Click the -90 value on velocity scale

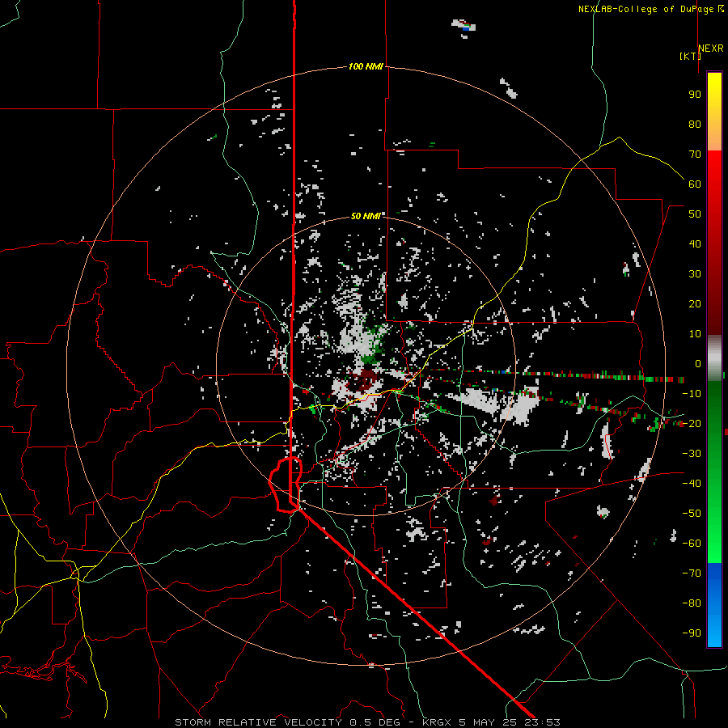click(692, 633)
